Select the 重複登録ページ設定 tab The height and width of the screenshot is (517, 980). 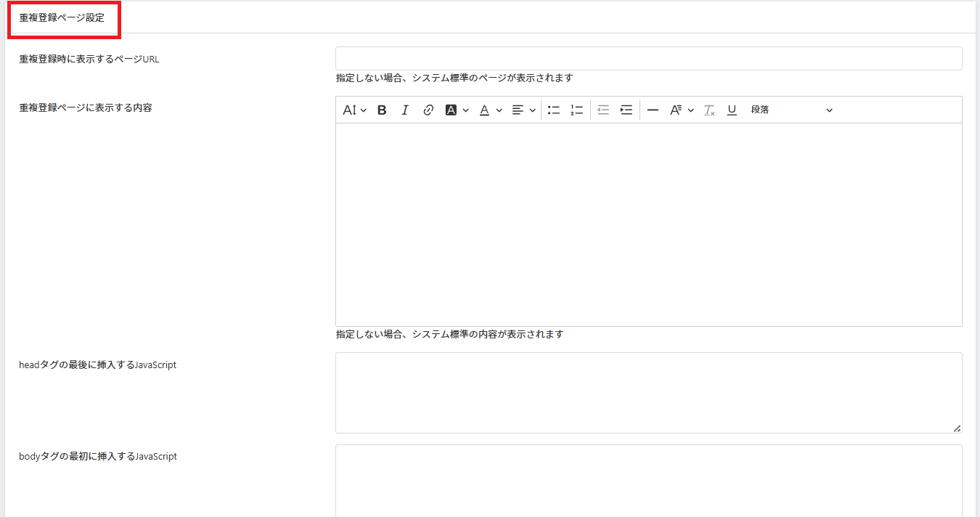click(62, 18)
